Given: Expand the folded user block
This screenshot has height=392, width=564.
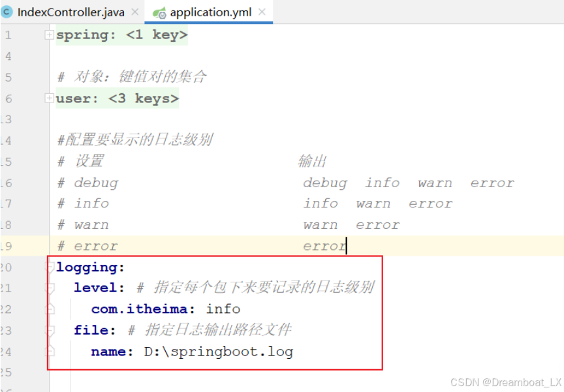Looking at the screenshot, I should point(49,98).
